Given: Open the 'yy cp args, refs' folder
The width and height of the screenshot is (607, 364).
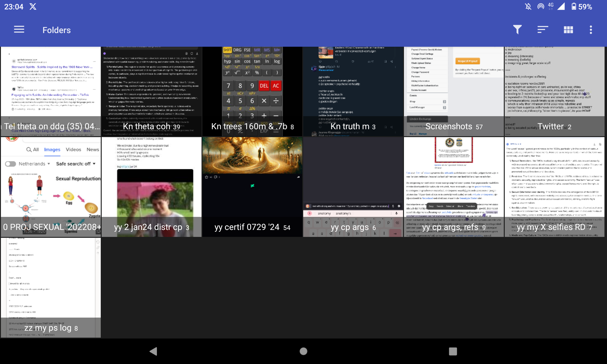Looking at the screenshot, I should (x=454, y=187).
